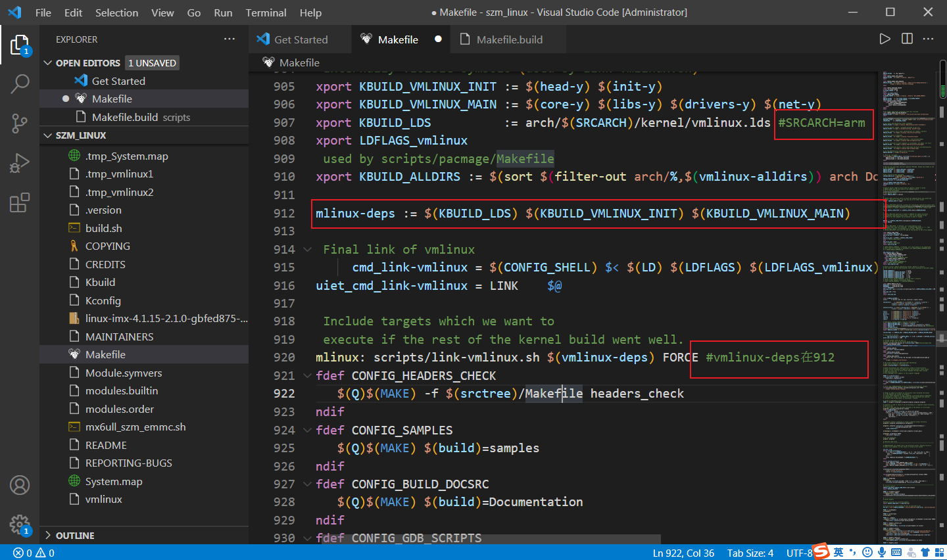Open the Kbuild file

coord(144,282)
